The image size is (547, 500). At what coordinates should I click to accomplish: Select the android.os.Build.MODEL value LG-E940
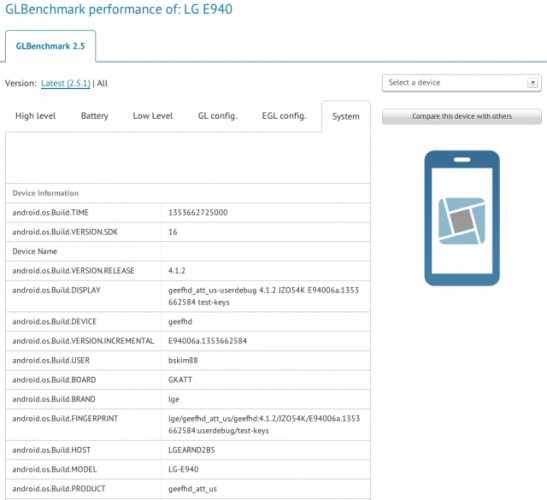coord(183,469)
